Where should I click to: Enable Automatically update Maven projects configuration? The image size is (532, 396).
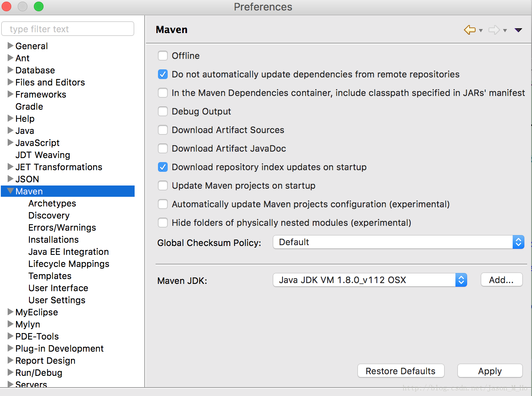(163, 204)
